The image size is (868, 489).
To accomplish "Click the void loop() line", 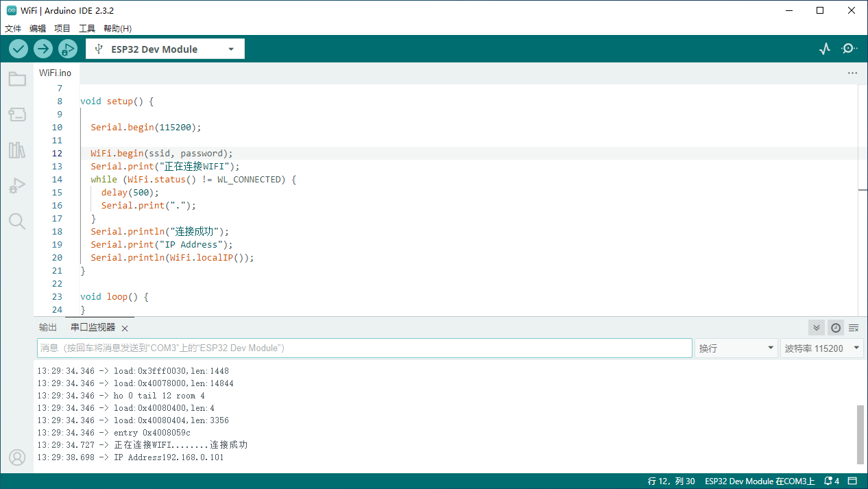I will tap(114, 297).
